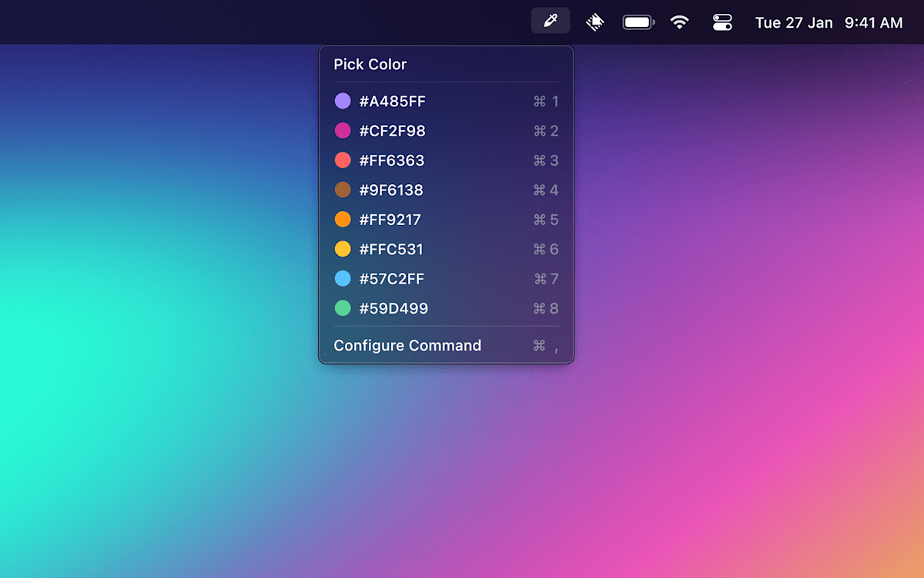Click the Pick Color header
Image resolution: width=924 pixels, height=578 pixels.
(370, 65)
